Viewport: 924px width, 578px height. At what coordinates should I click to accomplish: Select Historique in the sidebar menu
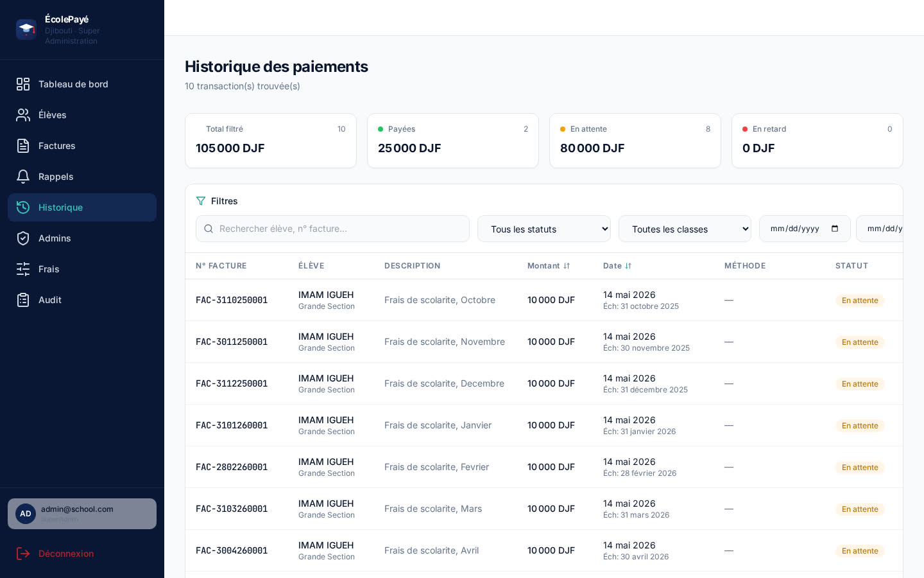pos(82,207)
